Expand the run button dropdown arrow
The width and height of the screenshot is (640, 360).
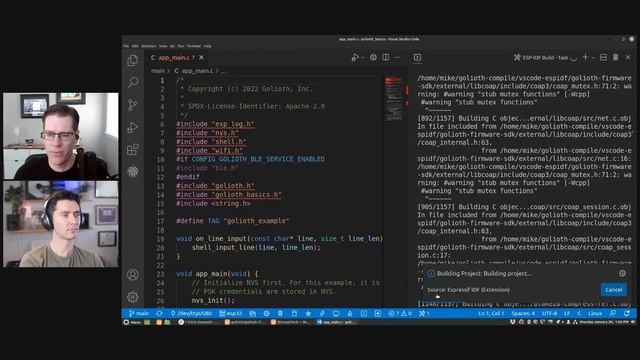tap(362, 58)
